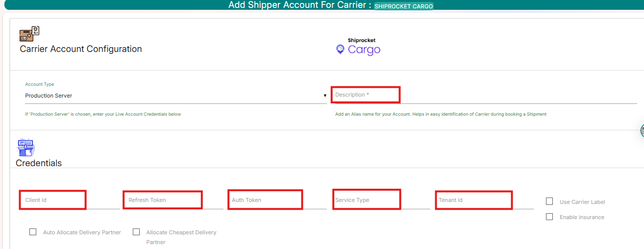Enable the Use Carrier Label checkbox
The width and height of the screenshot is (644, 249).
coord(549,201)
